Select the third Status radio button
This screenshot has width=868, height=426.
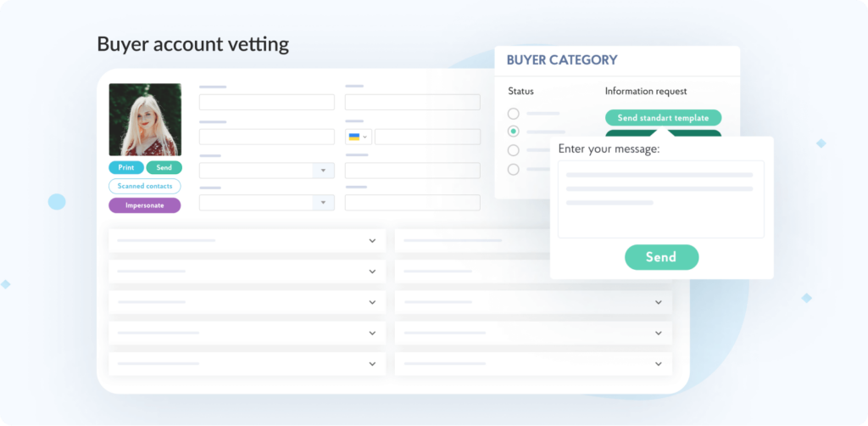514,150
